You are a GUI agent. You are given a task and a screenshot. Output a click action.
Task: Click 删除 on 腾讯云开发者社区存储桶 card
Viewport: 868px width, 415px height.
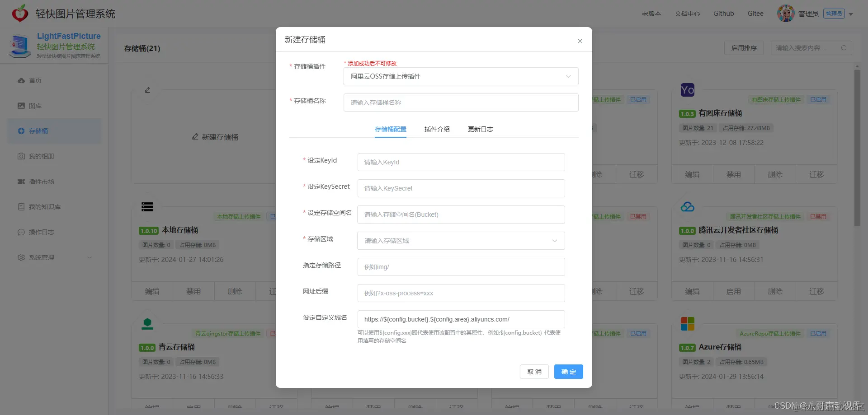click(775, 291)
